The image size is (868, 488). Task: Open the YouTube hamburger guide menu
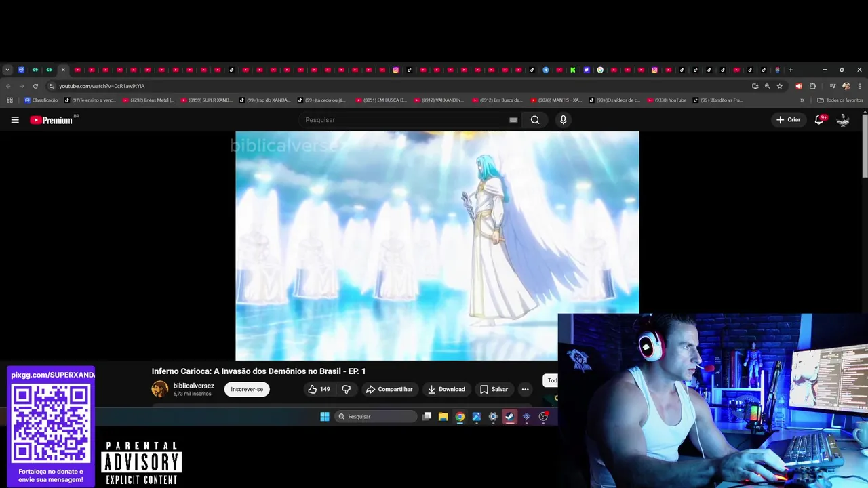(x=15, y=120)
